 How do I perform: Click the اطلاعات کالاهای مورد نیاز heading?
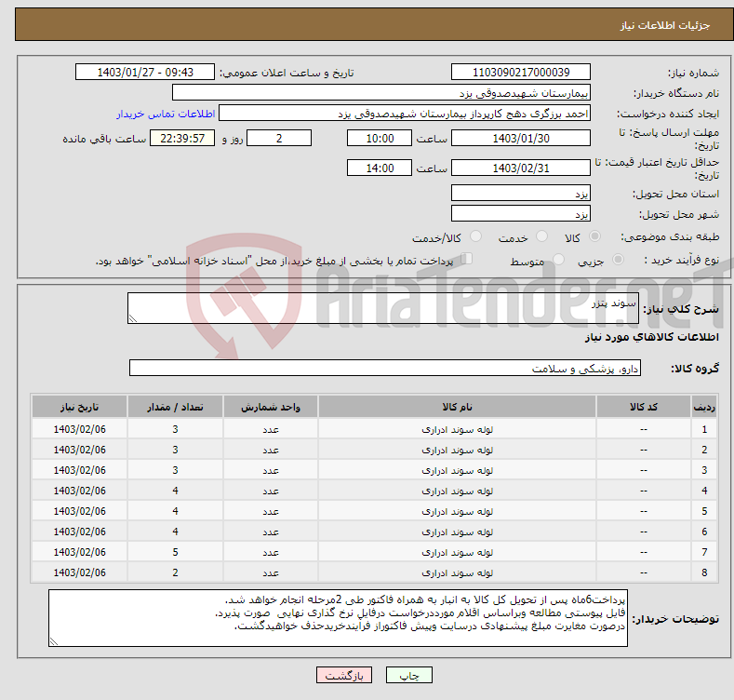click(651, 337)
